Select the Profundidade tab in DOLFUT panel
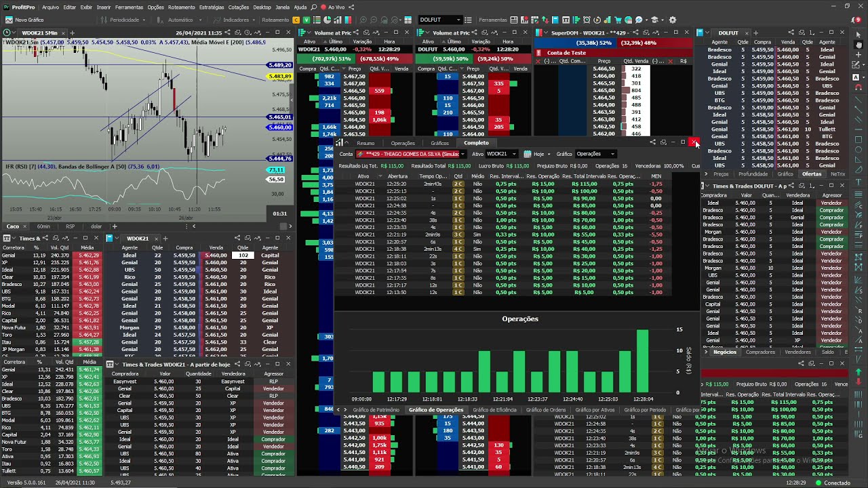 [753, 174]
